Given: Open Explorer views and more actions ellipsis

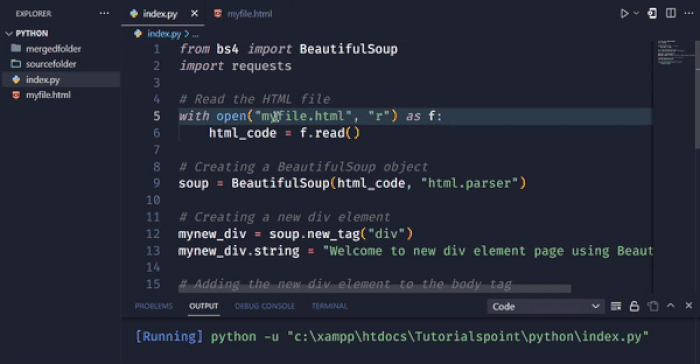Looking at the screenshot, I should [104, 13].
